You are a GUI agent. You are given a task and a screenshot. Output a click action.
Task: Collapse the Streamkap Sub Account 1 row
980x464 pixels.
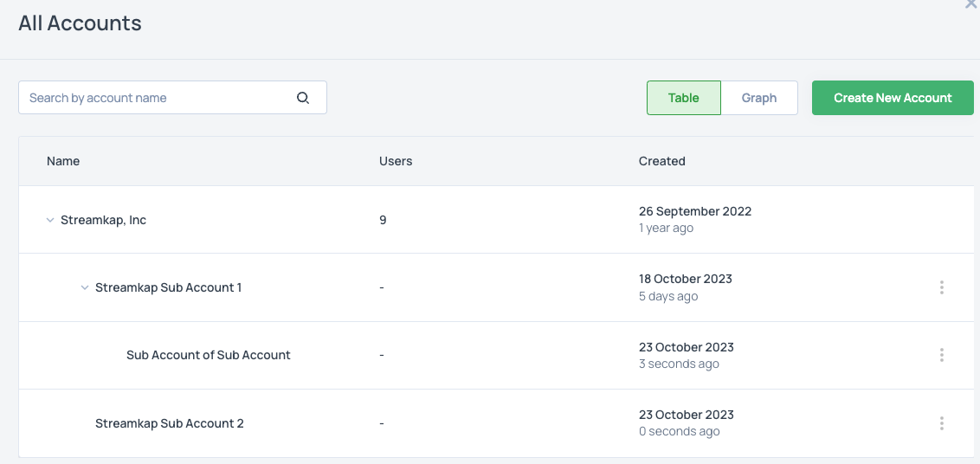(85, 287)
